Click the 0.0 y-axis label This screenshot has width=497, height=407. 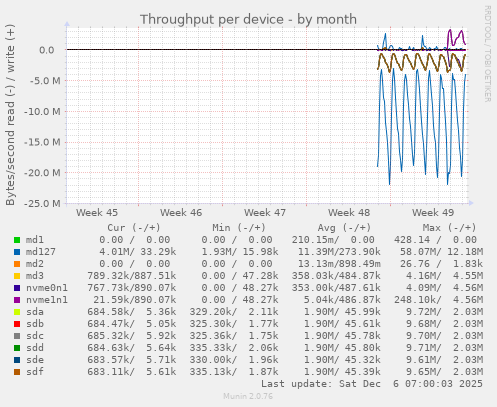[x=47, y=50]
